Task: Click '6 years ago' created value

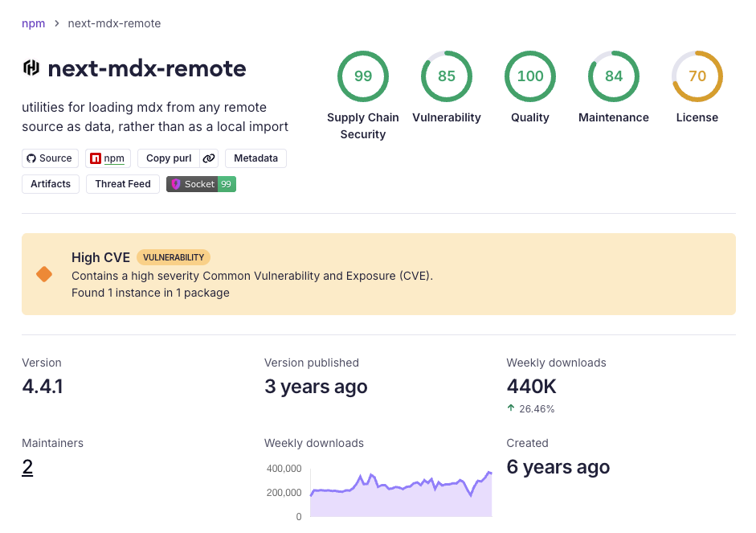Action: (558, 467)
